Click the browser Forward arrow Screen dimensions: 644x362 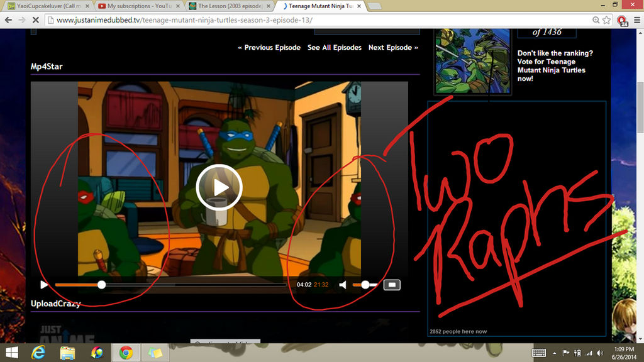pos(22,20)
